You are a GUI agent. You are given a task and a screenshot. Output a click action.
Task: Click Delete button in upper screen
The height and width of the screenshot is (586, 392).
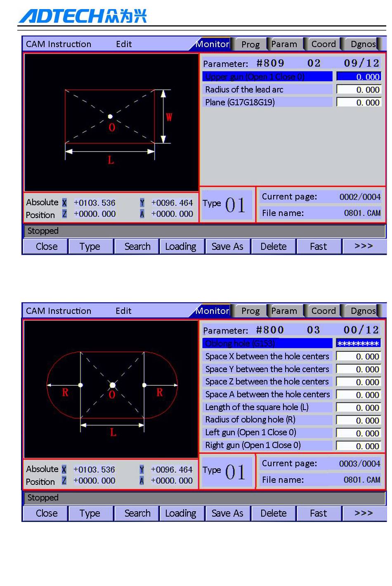273,247
